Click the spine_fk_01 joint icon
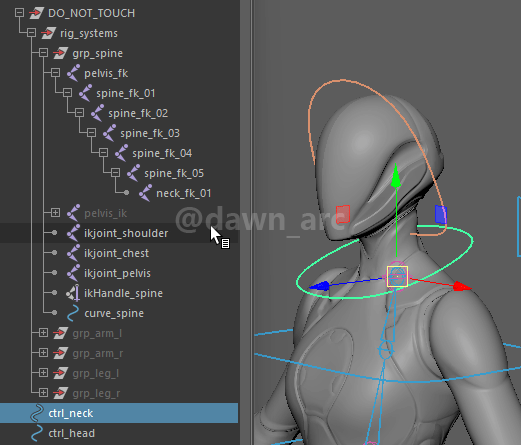The width and height of the screenshot is (521, 445). click(85, 93)
